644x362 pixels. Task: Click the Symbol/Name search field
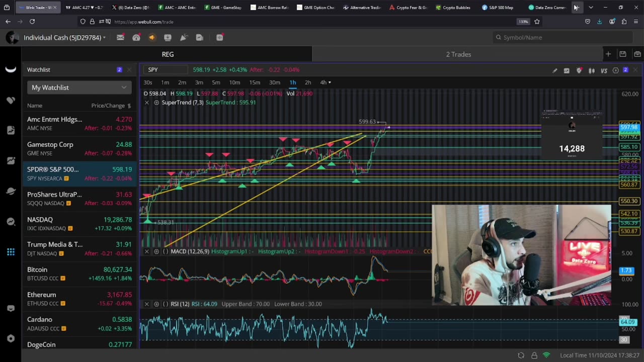pyautogui.click(x=562, y=38)
